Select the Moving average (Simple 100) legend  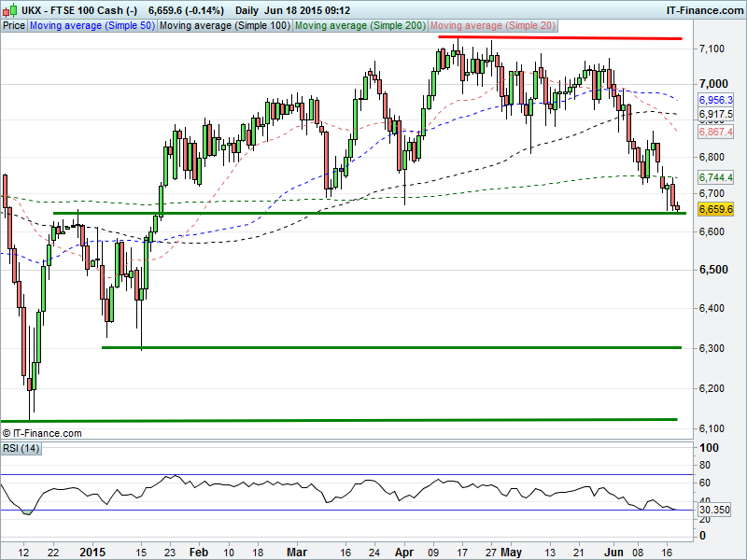[223, 26]
